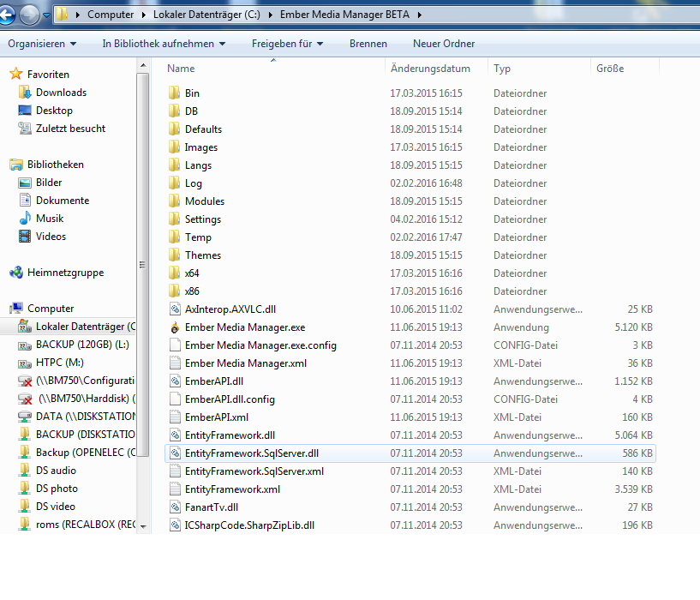700x600 pixels.
Task: Click the Computer icon in sidebar
Action: pyautogui.click(x=16, y=308)
